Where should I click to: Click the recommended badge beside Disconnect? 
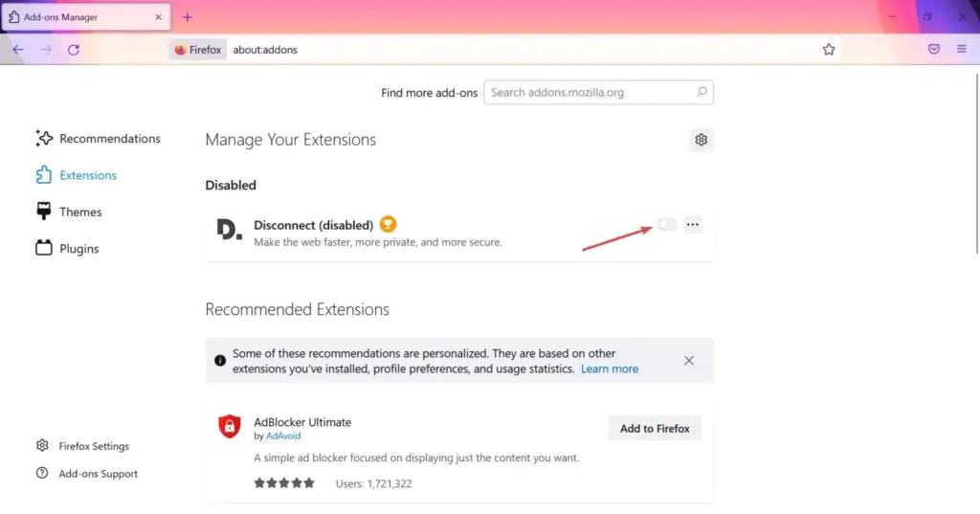[x=389, y=224]
